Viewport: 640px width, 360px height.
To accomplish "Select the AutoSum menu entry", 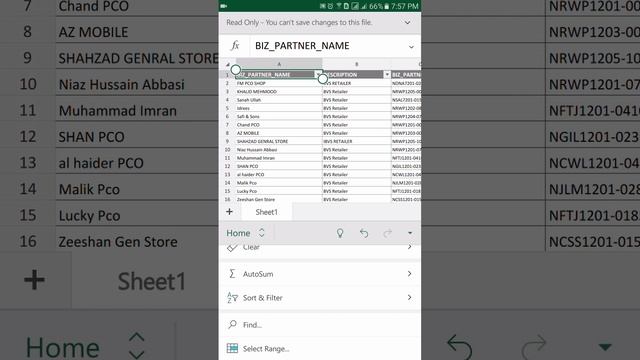I will click(320, 273).
